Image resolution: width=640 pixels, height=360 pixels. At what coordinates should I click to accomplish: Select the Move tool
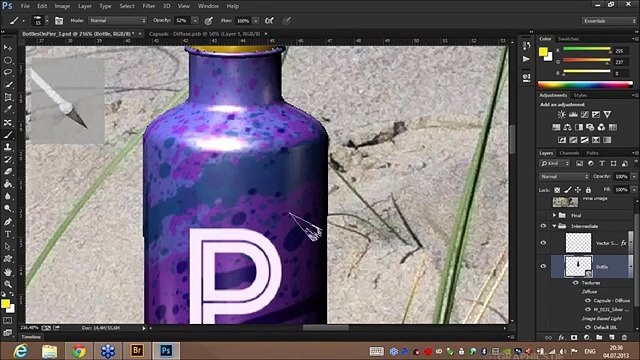[8, 48]
